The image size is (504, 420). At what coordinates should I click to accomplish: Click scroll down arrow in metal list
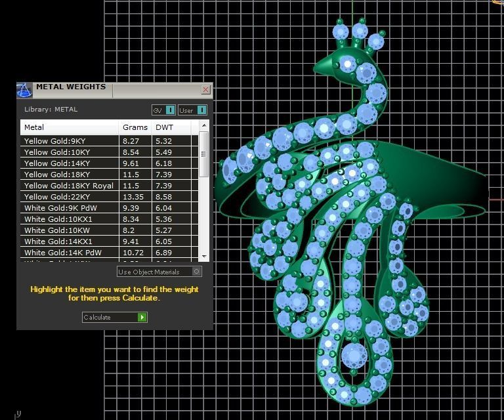(204, 257)
